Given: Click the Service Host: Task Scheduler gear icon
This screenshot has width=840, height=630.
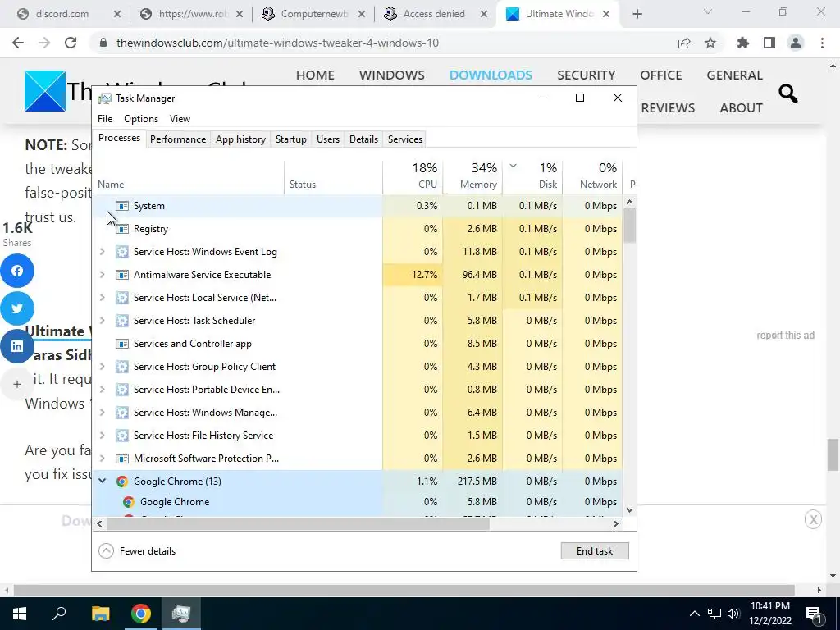Looking at the screenshot, I should (122, 321).
